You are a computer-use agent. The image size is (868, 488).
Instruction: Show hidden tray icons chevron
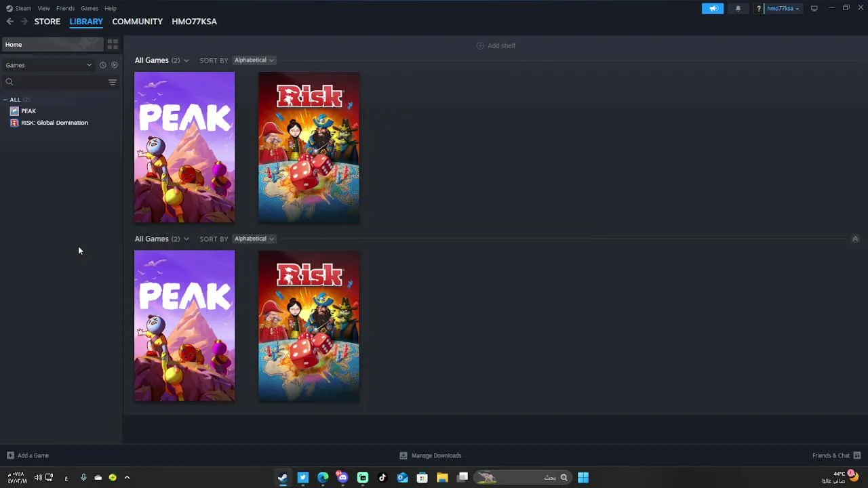(x=127, y=478)
